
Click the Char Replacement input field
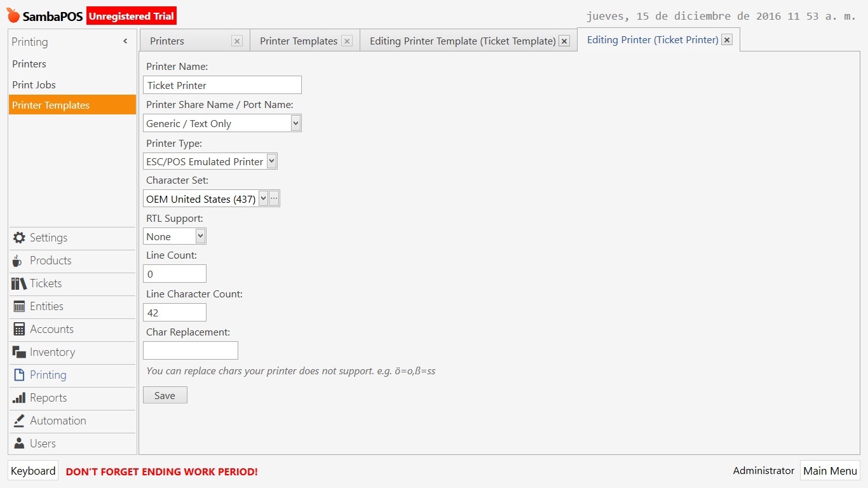tap(190, 350)
